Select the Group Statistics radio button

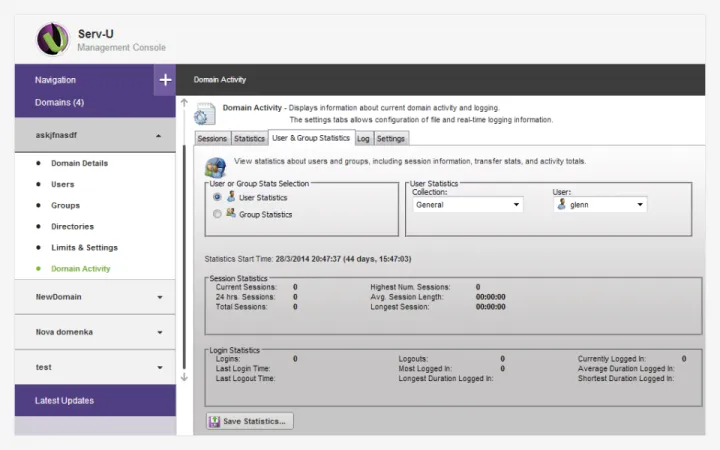[x=217, y=214]
